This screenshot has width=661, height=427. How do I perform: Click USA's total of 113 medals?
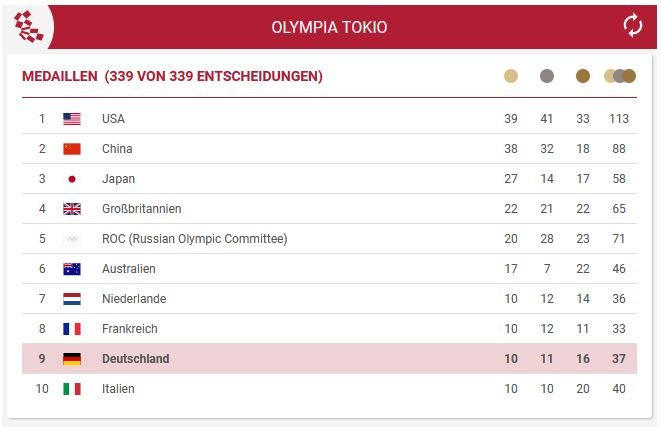click(619, 119)
